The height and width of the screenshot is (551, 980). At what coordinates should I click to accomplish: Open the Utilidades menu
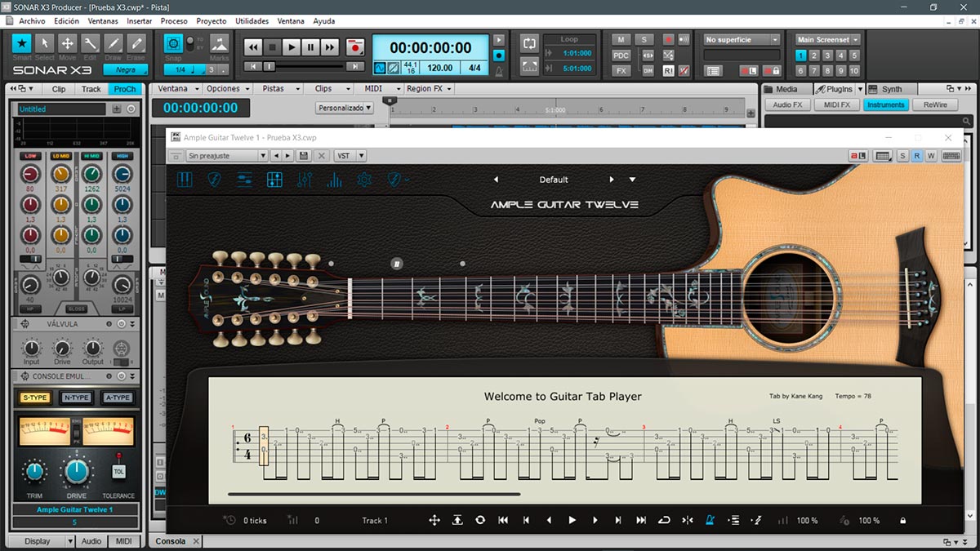tap(252, 21)
